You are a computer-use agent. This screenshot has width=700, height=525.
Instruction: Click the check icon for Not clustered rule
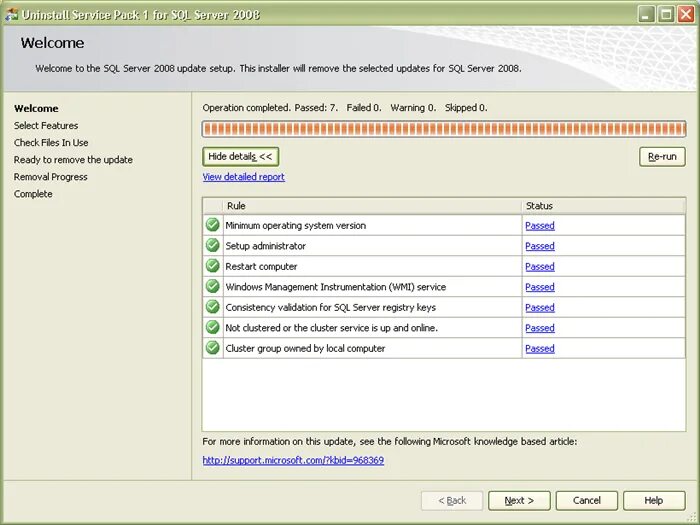click(212, 327)
